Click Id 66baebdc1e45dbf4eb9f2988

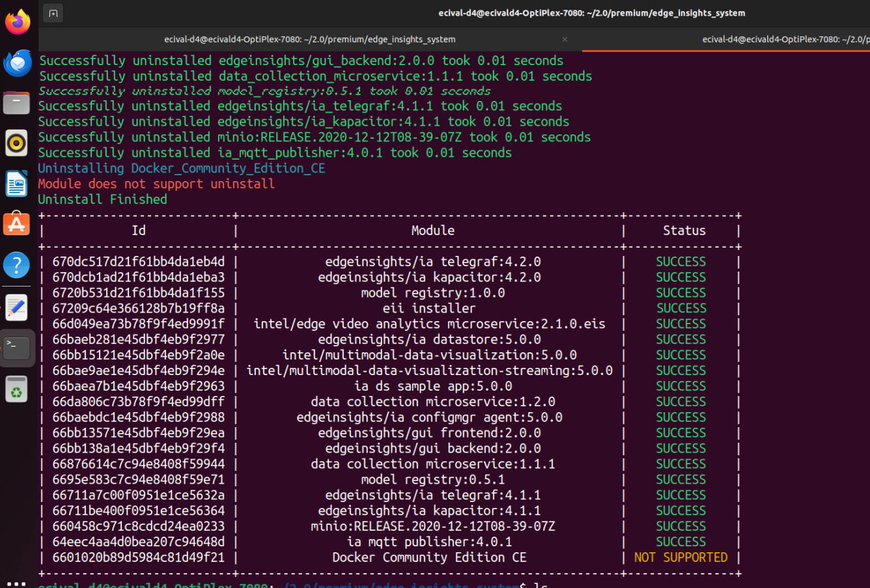(139, 417)
